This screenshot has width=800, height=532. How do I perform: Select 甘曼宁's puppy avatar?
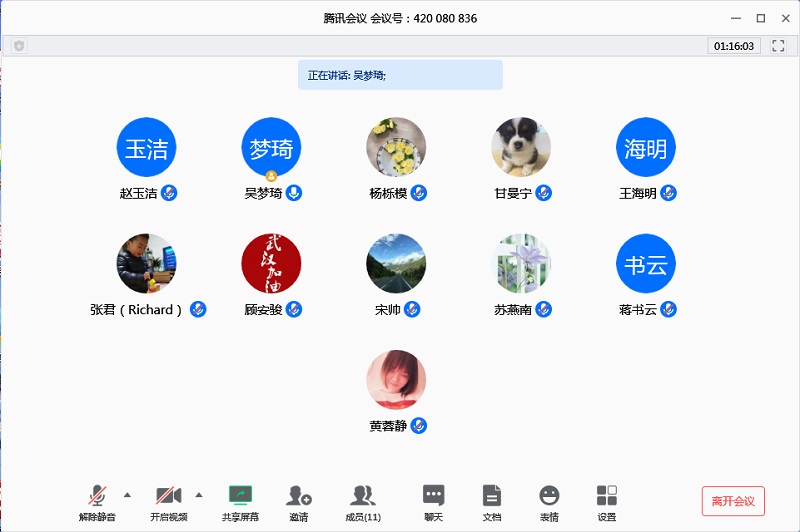tap(521, 147)
